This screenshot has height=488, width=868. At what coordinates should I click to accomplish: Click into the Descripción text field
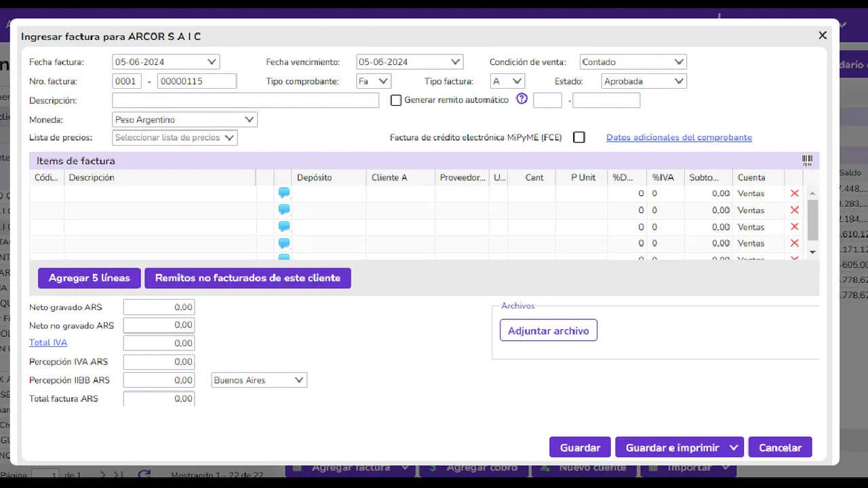(x=245, y=100)
